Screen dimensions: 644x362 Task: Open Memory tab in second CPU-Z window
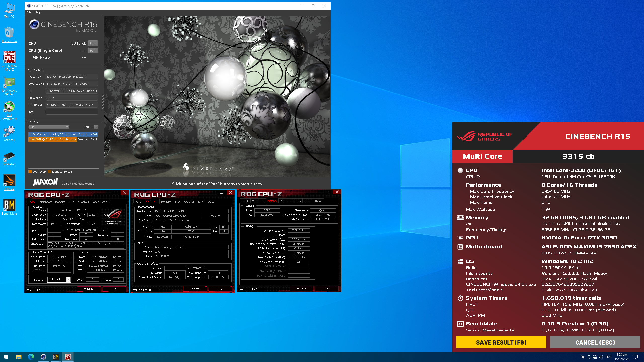pyautogui.click(x=166, y=202)
